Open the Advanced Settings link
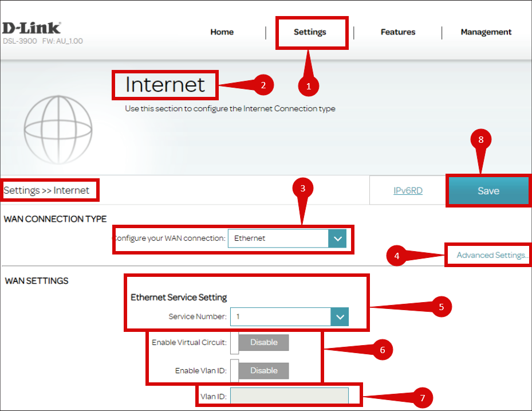 click(491, 255)
